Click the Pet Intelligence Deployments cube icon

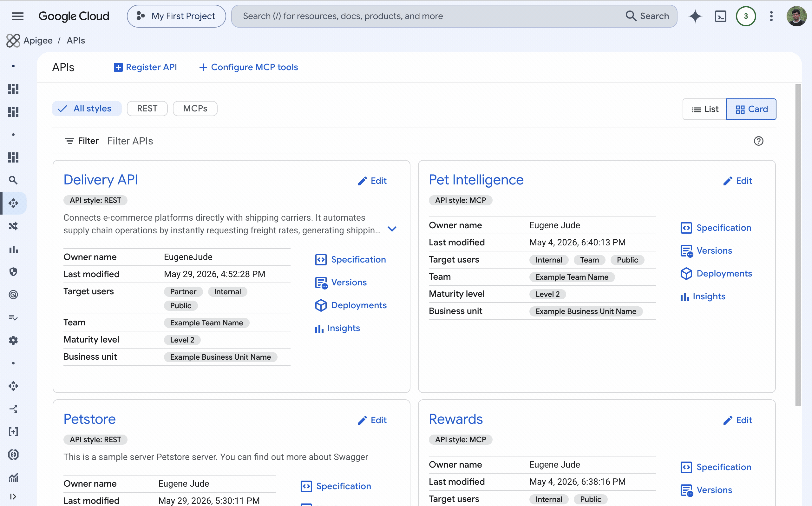point(686,274)
